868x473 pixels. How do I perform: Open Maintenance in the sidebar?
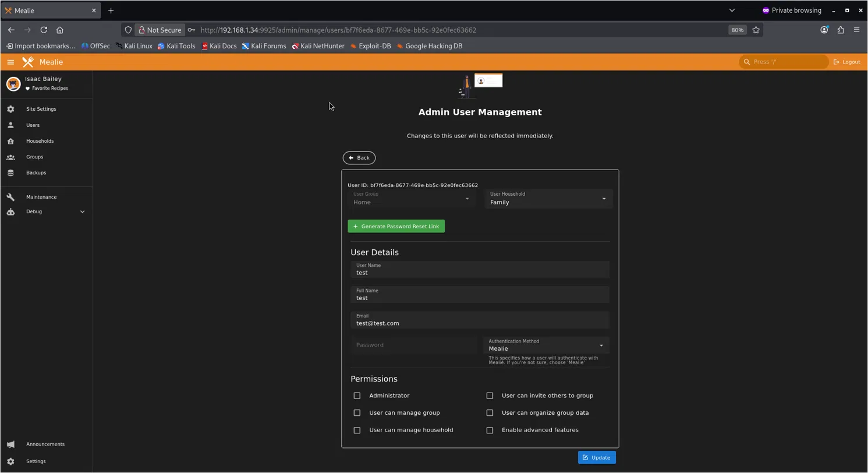coord(41,197)
